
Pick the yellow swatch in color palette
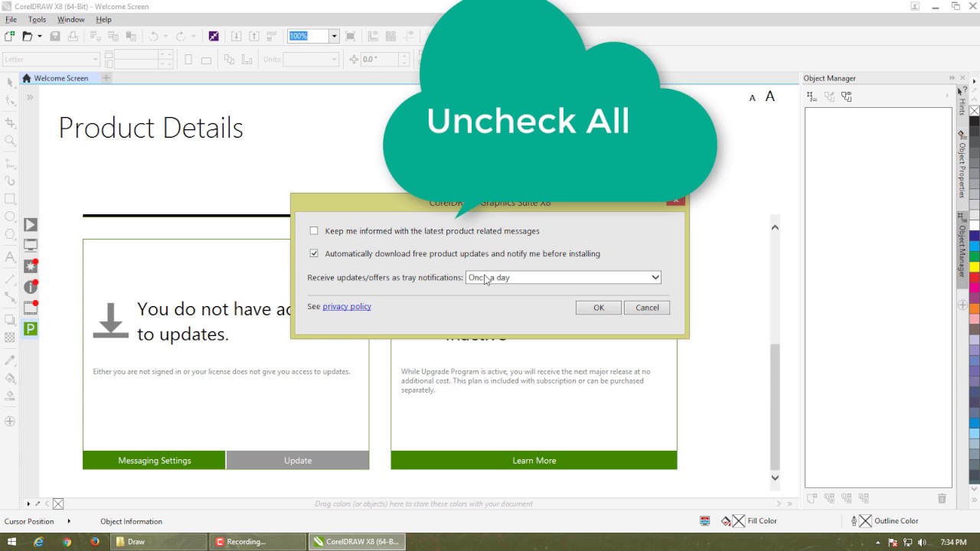click(975, 267)
